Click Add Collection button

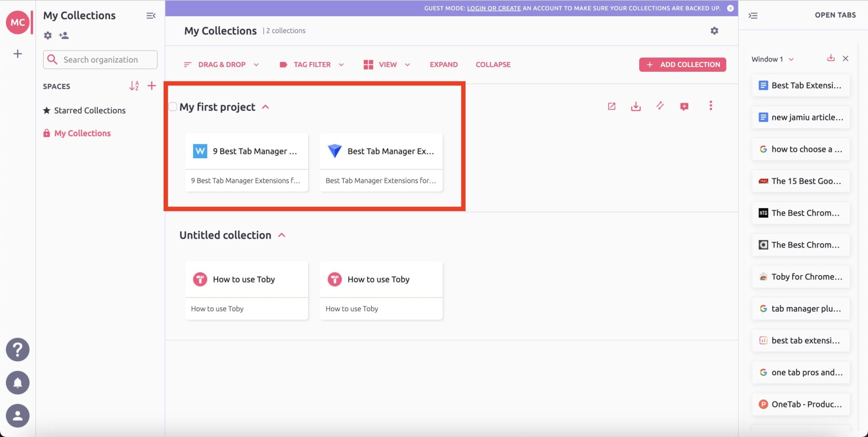click(683, 65)
